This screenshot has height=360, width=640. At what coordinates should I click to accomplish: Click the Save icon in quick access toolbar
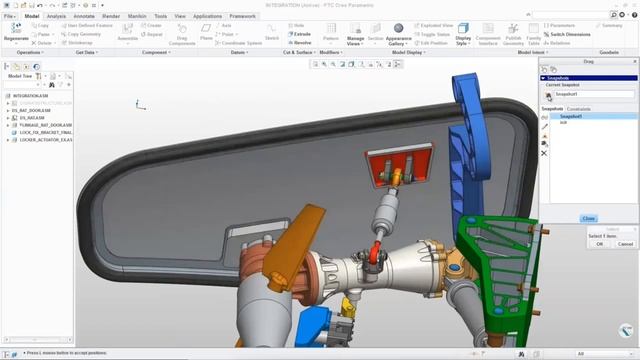pyautogui.click(x=31, y=5)
